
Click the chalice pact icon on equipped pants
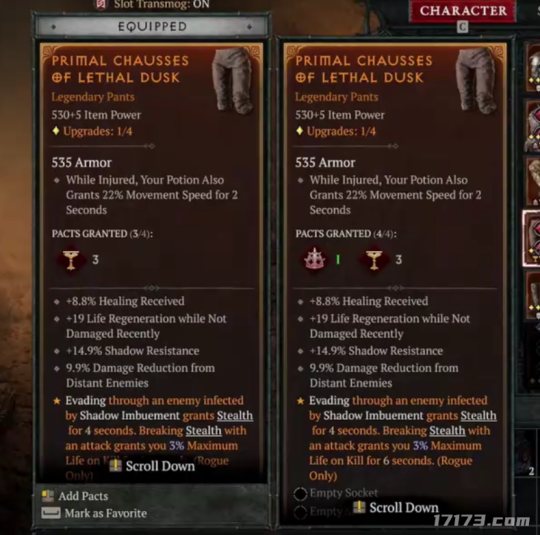(x=71, y=259)
